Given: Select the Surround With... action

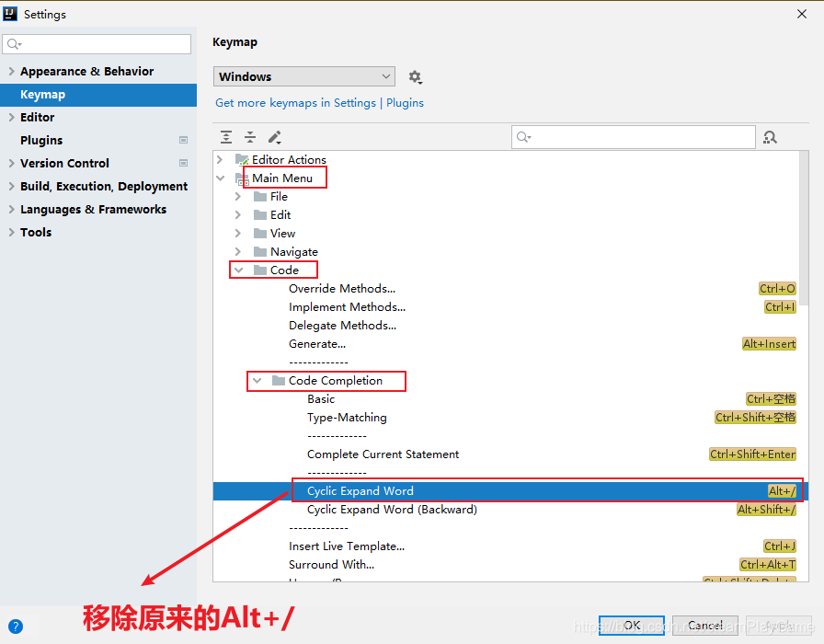Looking at the screenshot, I should [x=332, y=565].
